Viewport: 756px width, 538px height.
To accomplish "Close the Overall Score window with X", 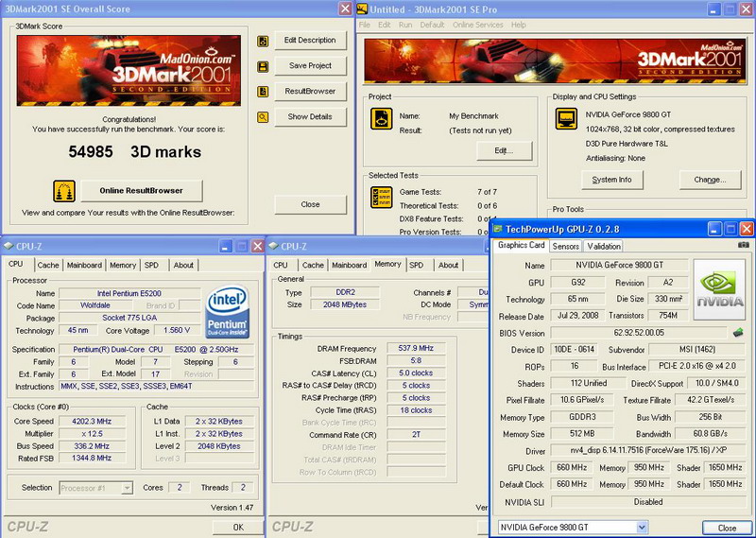I will (x=346, y=9).
